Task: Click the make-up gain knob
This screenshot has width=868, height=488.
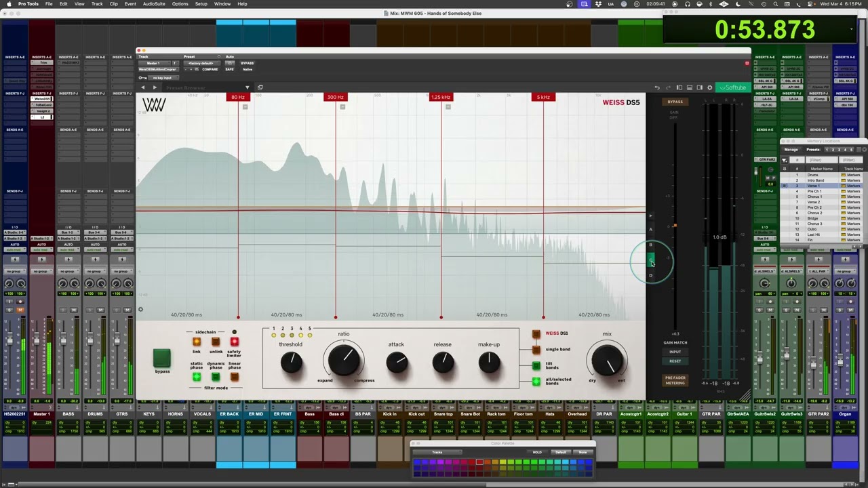Action: coord(490,362)
